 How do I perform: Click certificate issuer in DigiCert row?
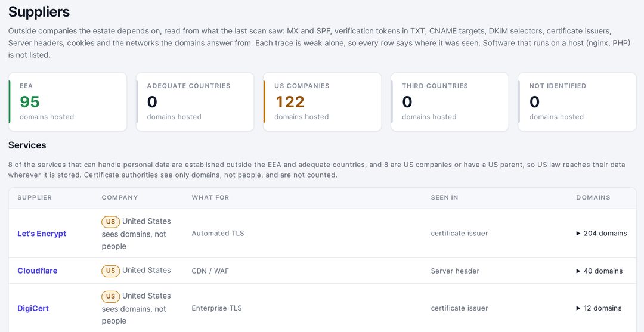459,308
